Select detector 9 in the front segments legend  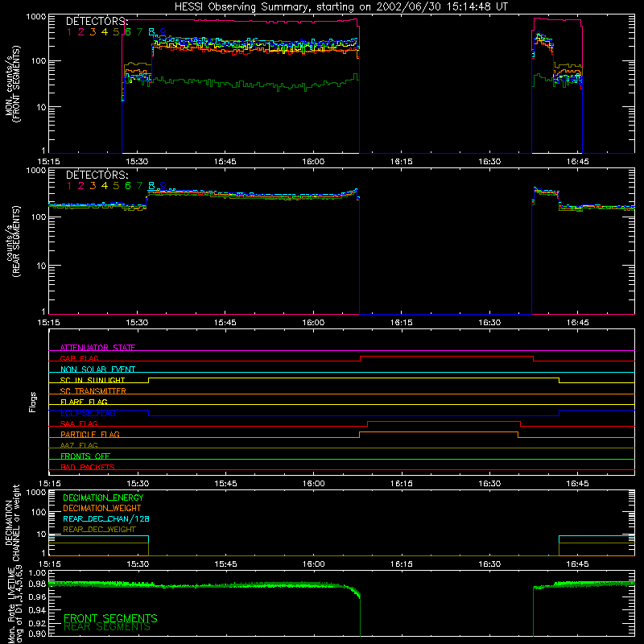coord(163,32)
